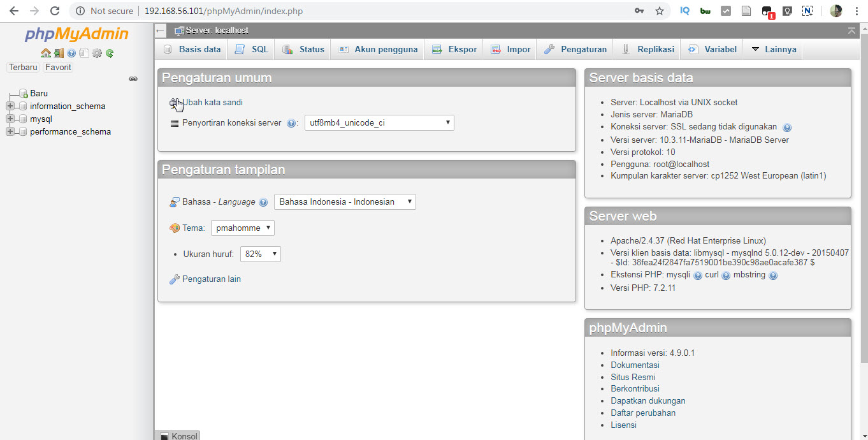Collapse the navigation panel with the arrow
The height and width of the screenshot is (440, 868).
click(x=160, y=31)
